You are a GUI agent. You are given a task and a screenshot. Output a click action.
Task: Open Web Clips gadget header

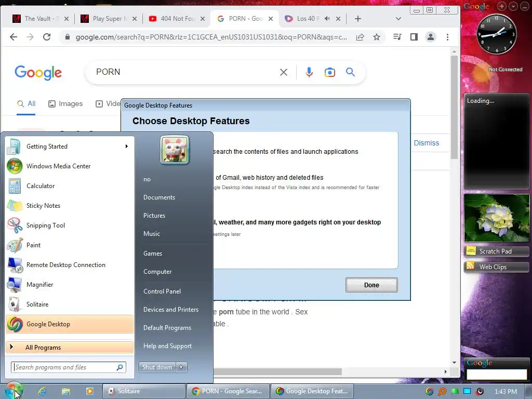pos(496,267)
